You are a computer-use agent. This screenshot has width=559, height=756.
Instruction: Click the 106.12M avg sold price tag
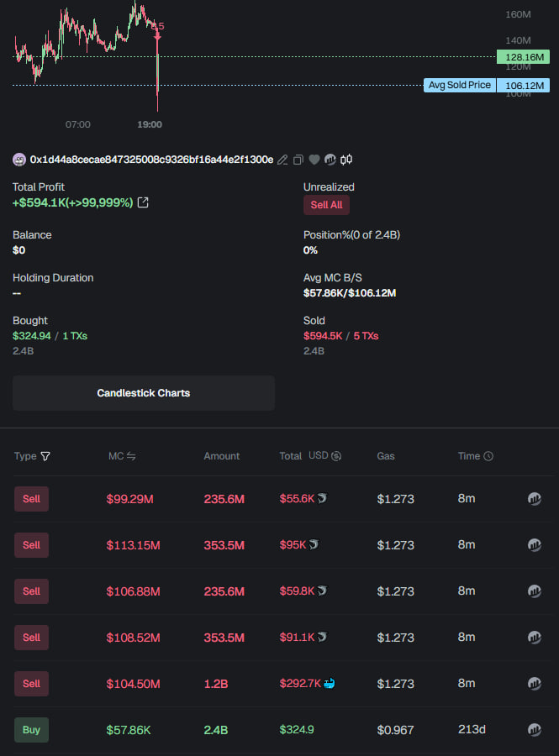click(524, 86)
